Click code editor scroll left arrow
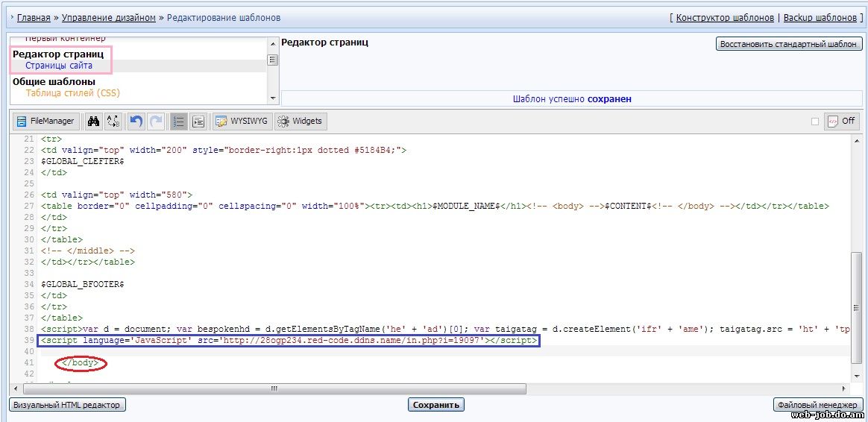The image size is (868, 422). (x=17, y=388)
